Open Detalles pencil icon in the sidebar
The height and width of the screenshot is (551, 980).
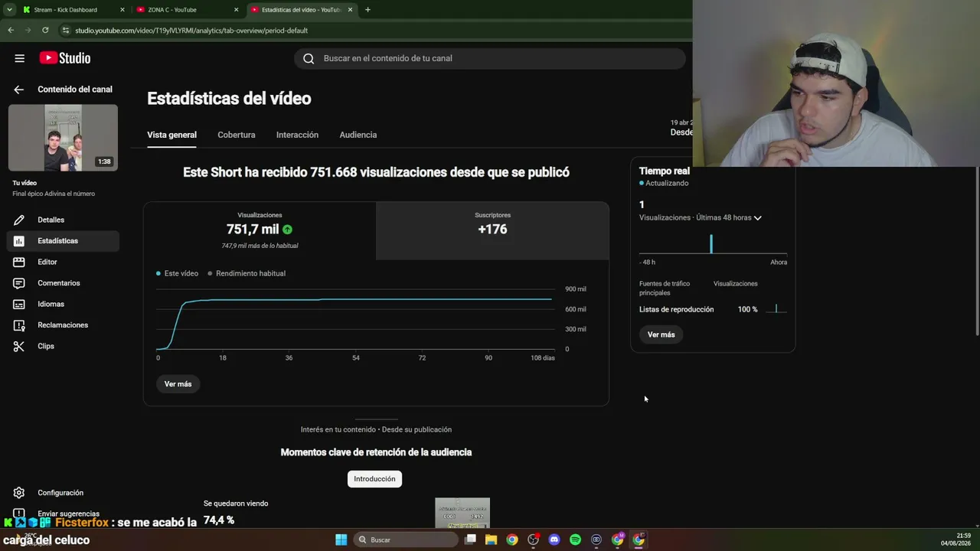(19, 220)
